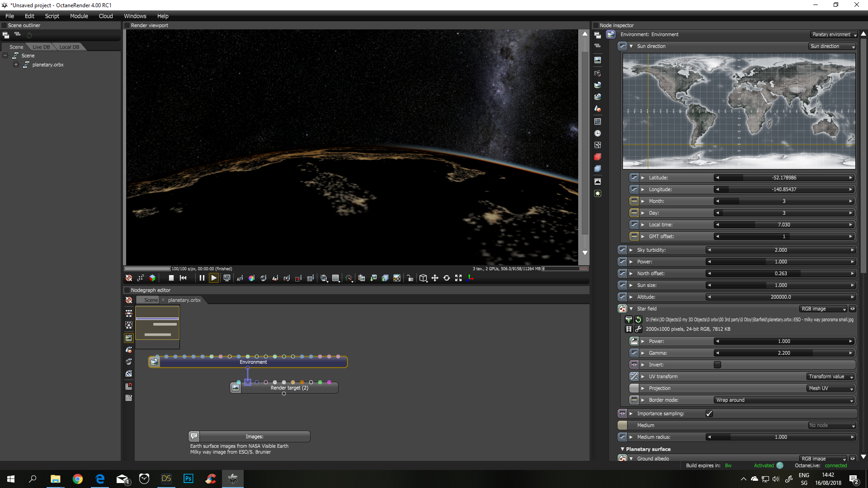This screenshot has width=868, height=488.
Task: Open Planetary environment type dropdown
Action: [x=834, y=34]
